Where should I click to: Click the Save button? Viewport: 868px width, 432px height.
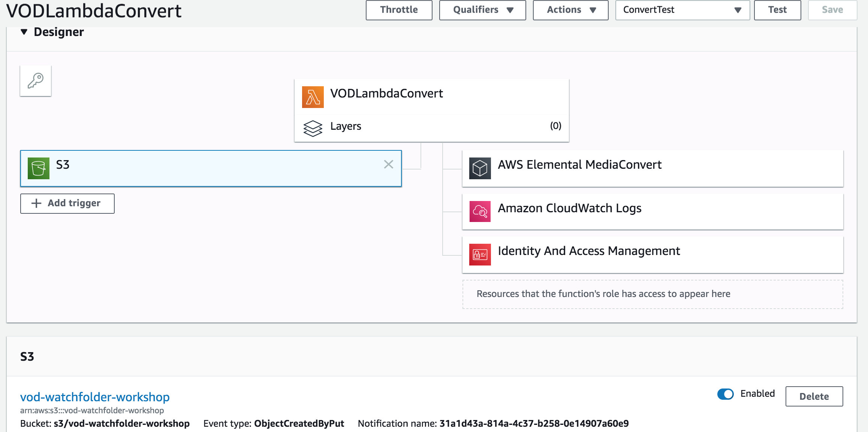(x=832, y=10)
